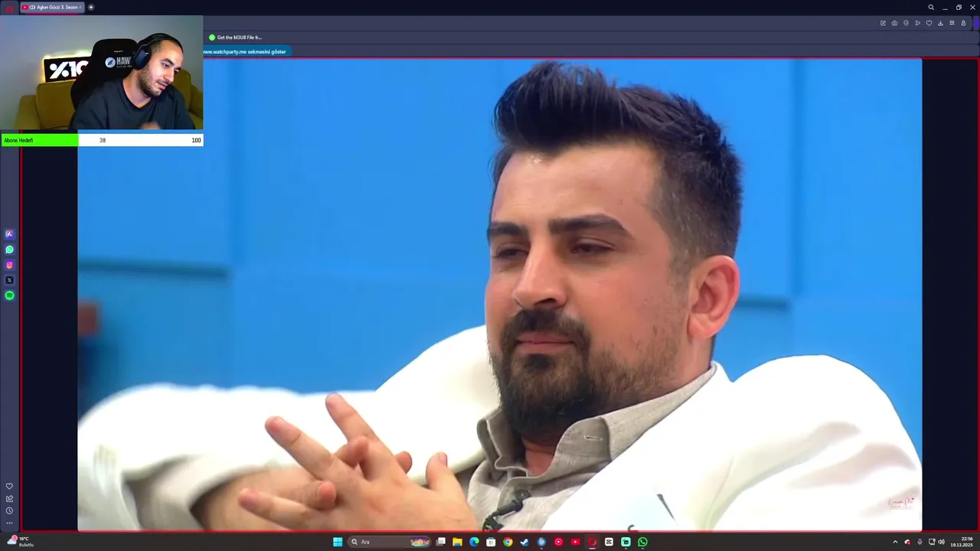The image size is (980, 551).
Task: Open Pinboards icon in sidebar bottom
Action: [9, 498]
